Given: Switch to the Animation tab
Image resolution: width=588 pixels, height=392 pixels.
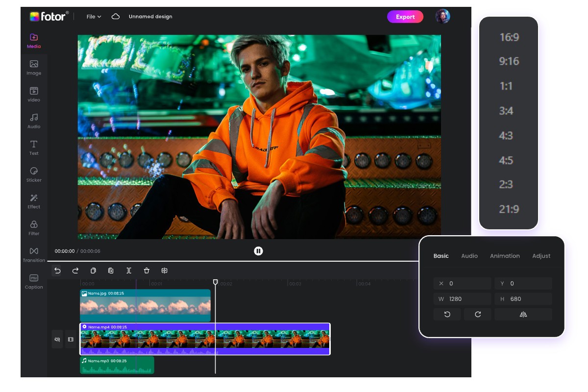Looking at the screenshot, I should tap(505, 256).
